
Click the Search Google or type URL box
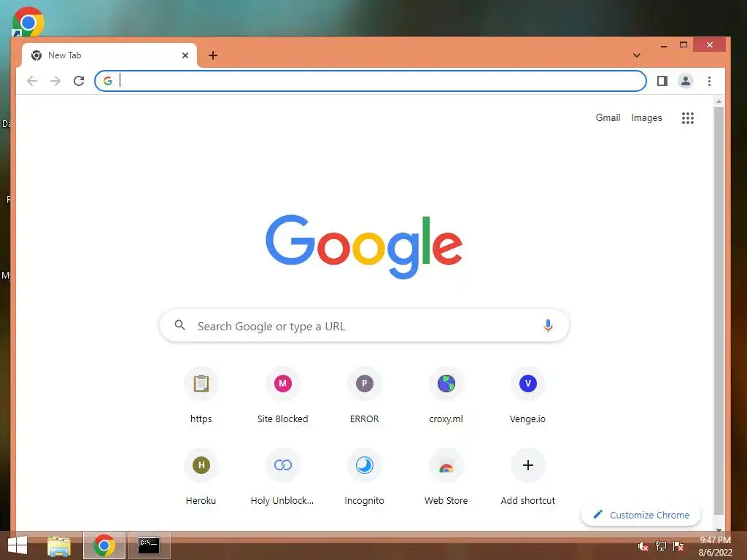[364, 326]
